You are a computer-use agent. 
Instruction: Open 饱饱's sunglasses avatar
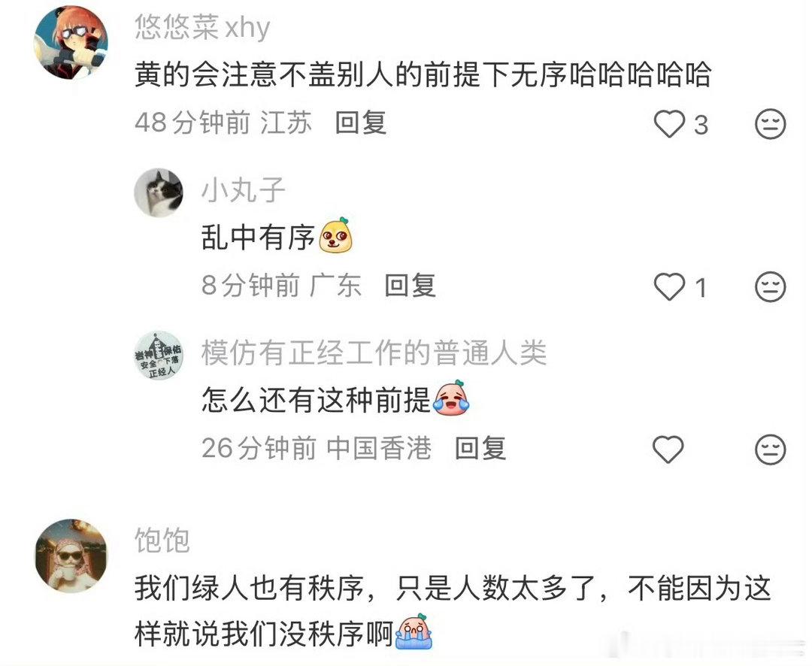pos(71,556)
